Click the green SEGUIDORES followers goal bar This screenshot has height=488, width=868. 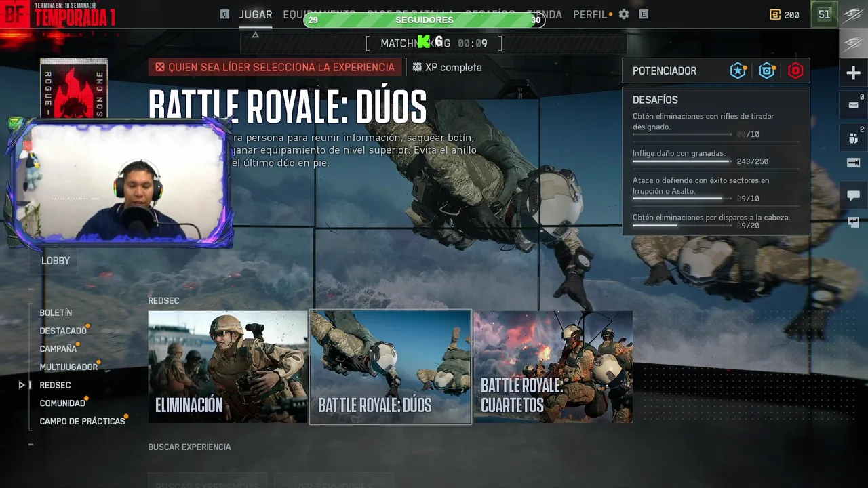[x=425, y=20]
